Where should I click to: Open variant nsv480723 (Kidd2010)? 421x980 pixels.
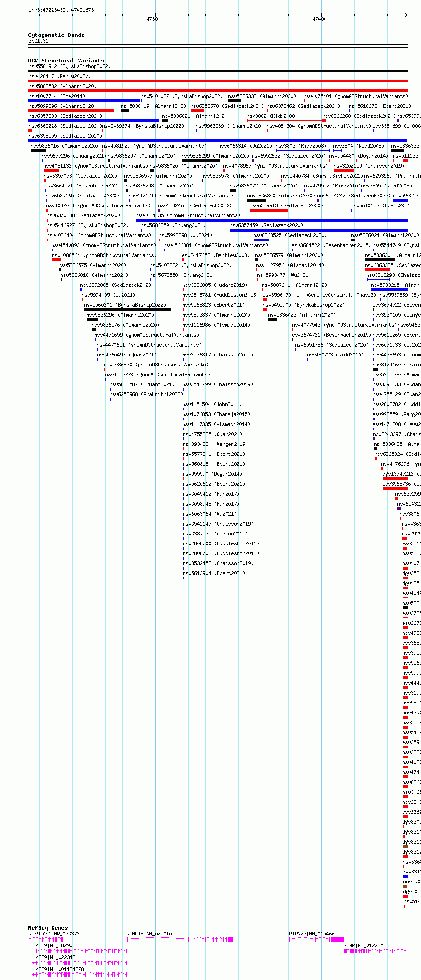(x=335, y=355)
